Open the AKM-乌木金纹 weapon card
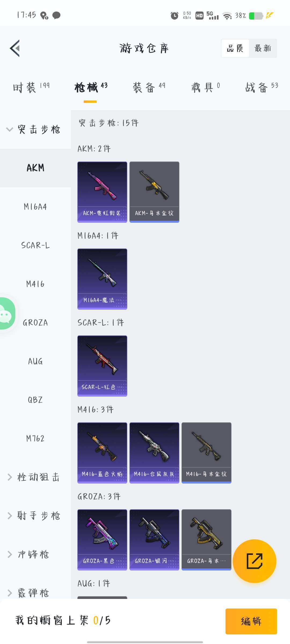Screen dimensions: 290x644 (154, 192)
